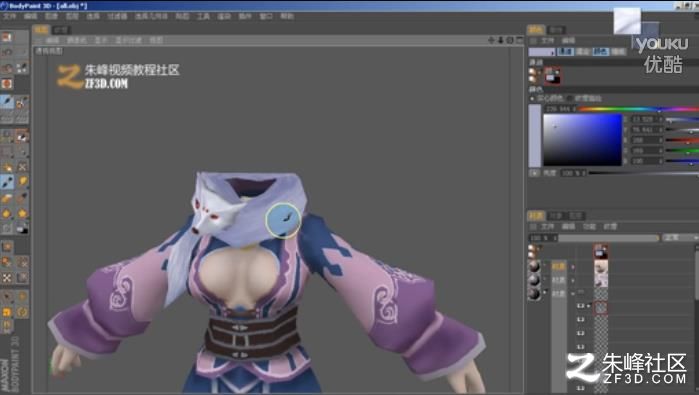The width and height of the screenshot is (699, 395).
Task: Click the red value input field
Action: 646,140
